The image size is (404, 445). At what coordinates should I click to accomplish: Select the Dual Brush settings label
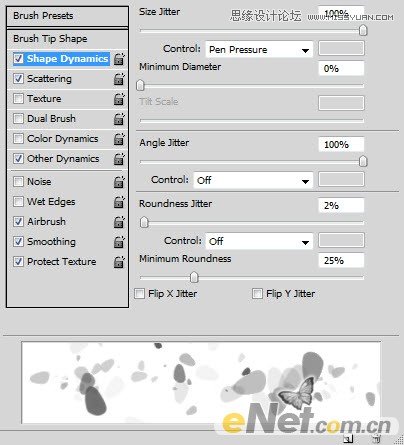[51, 119]
